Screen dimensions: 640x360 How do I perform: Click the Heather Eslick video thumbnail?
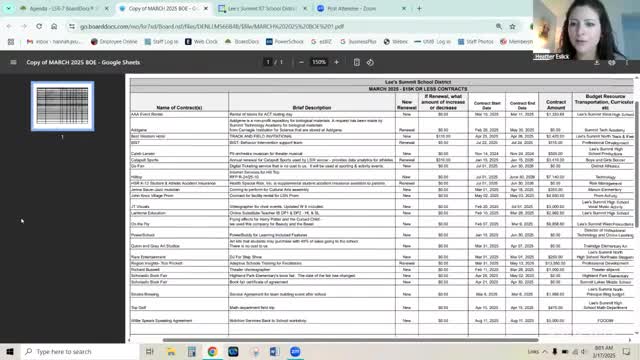point(586,30)
